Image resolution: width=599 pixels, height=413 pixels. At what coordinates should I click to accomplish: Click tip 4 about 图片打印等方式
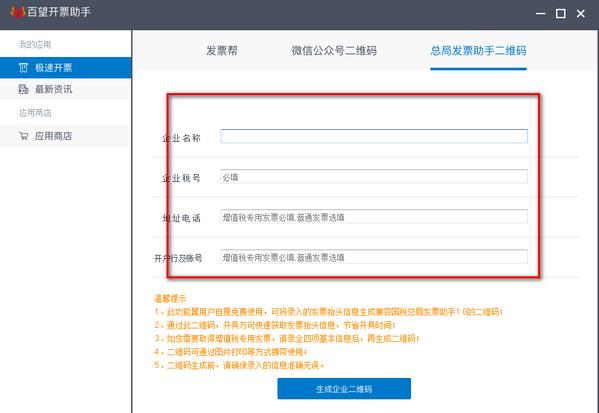(230, 352)
